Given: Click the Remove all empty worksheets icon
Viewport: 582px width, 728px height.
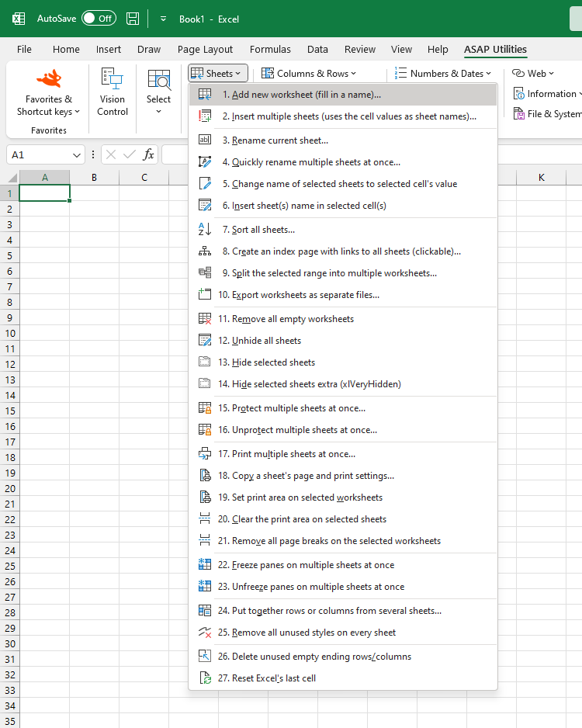Looking at the screenshot, I should 205,318.
